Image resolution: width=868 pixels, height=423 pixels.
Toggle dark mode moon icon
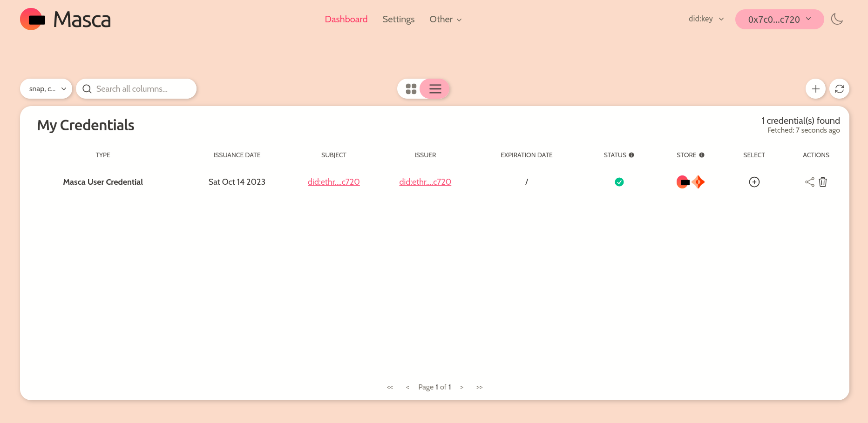click(x=837, y=19)
